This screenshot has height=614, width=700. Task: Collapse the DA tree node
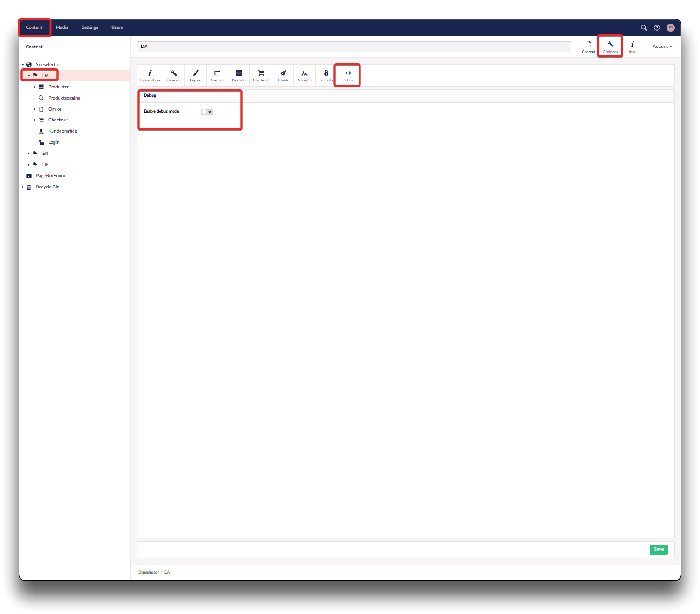[x=29, y=76]
